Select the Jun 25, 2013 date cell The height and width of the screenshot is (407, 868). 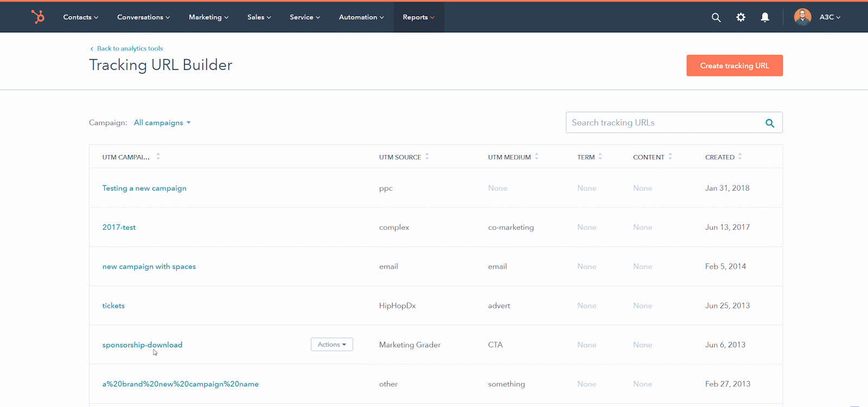(727, 306)
